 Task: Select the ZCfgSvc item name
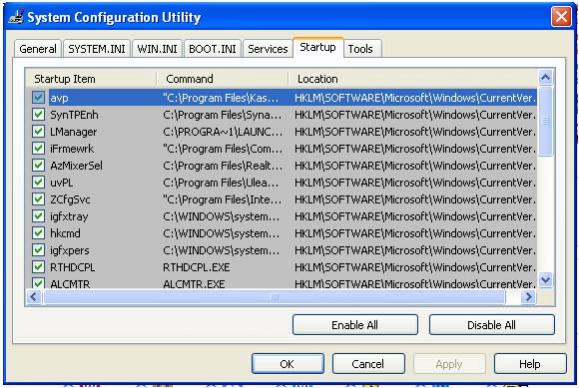[70, 199]
